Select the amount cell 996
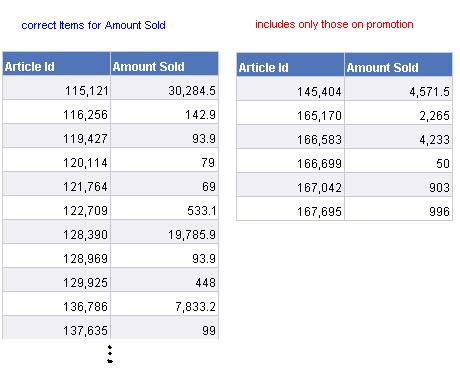460x369 pixels. tap(398, 209)
